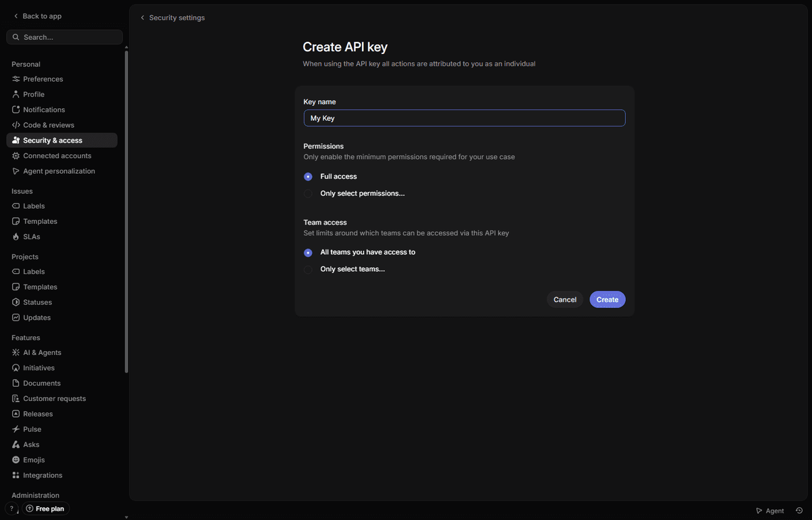
Task: Click the Templates icon under Issues
Action: coord(16,221)
